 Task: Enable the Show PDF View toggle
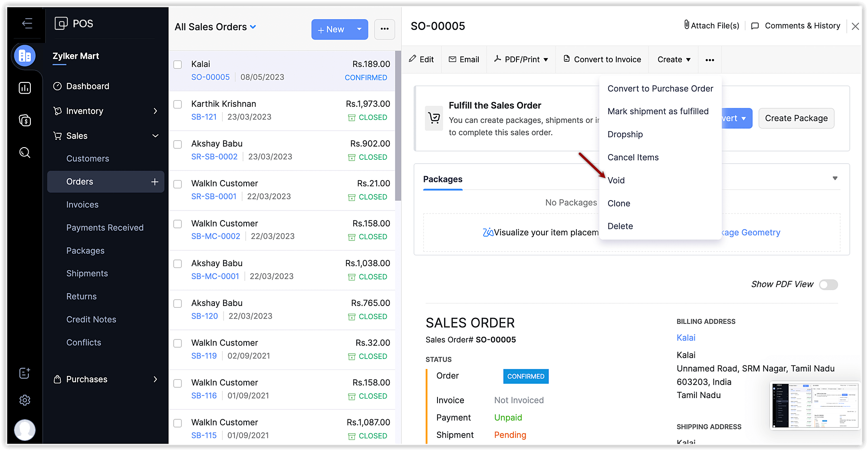828,285
